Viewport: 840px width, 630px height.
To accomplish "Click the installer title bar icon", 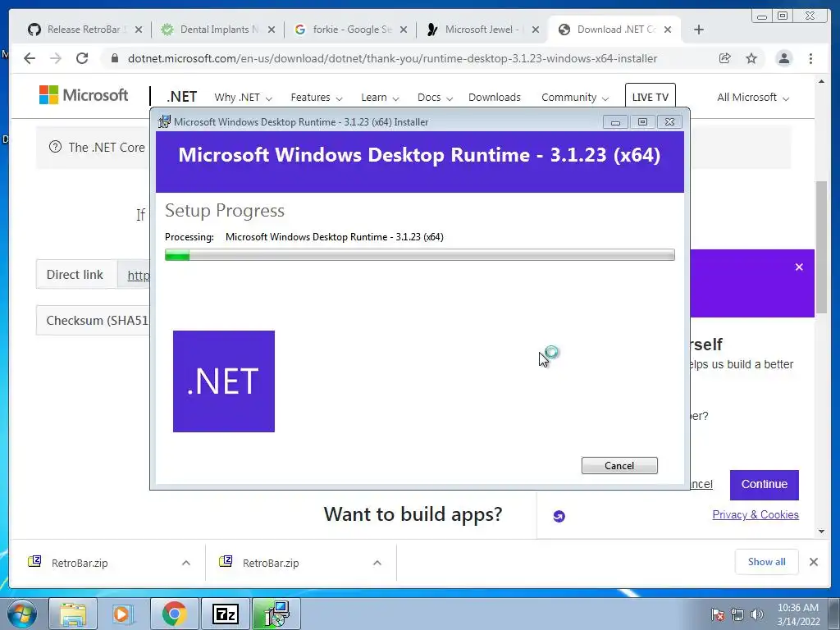I will (x=164, y=121).
